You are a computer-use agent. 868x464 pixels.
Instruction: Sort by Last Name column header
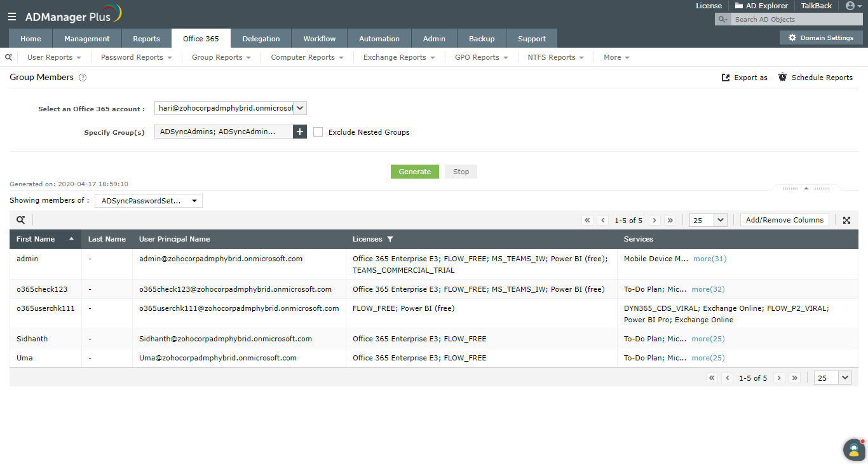[107, 239]
